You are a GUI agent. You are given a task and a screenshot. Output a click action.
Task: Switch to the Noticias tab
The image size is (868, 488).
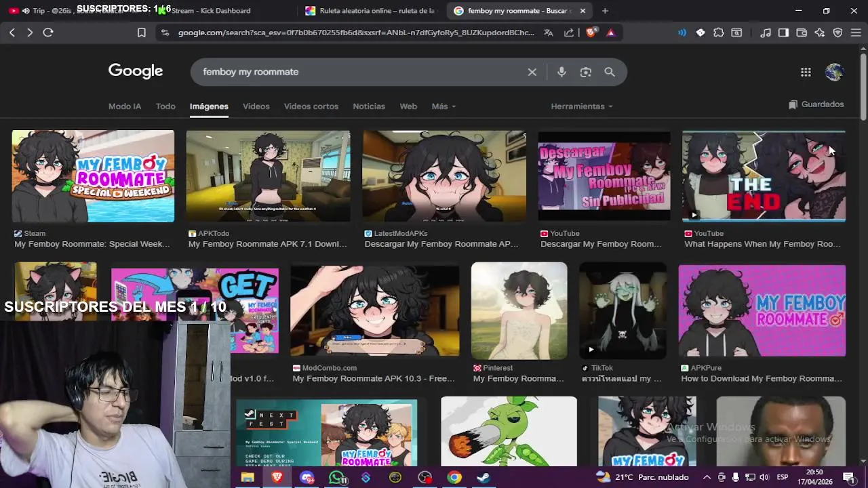[369, 106]
